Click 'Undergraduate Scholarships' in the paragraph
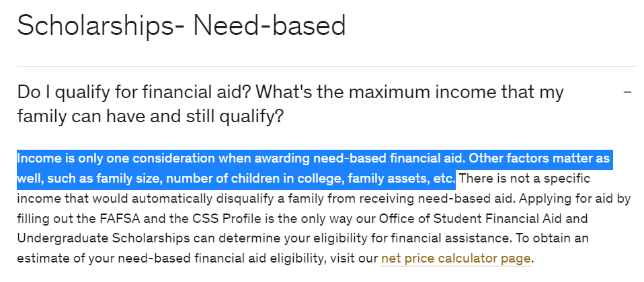This screenshot has height=282, width=644. (104, 238)
